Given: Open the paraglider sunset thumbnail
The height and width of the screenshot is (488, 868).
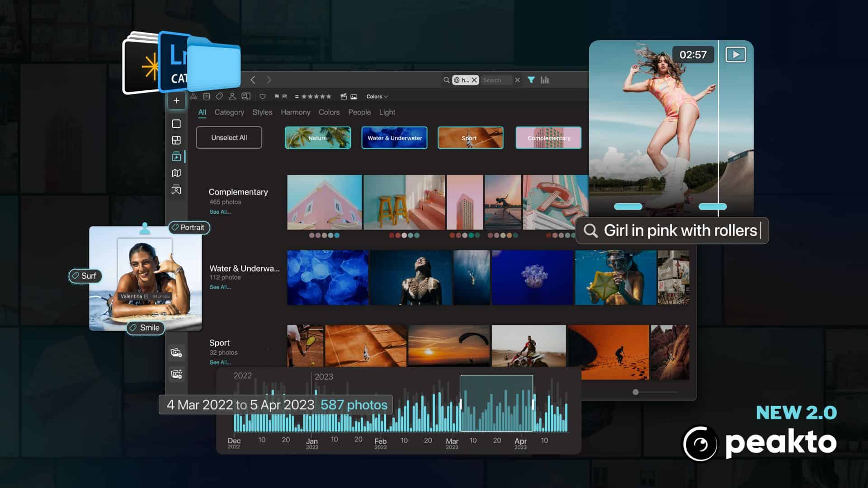Looking at the screenshot, I should (x=449, y=346).
